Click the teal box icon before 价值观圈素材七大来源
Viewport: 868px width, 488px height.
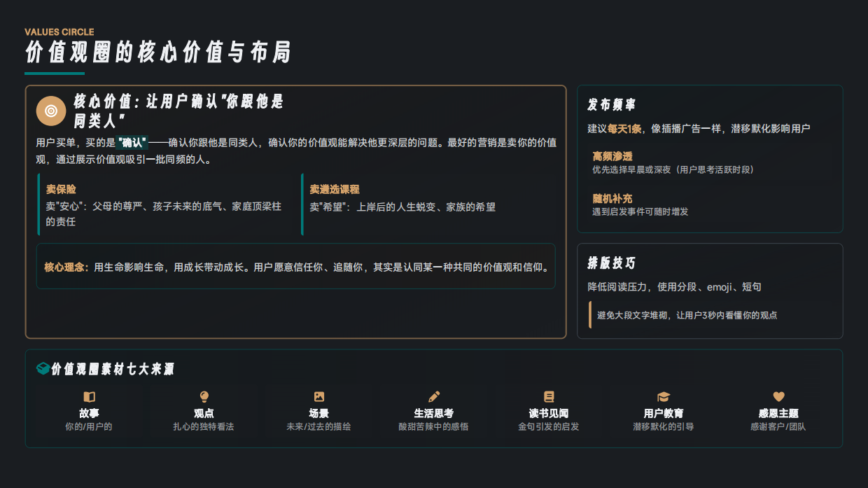point(43,368)
